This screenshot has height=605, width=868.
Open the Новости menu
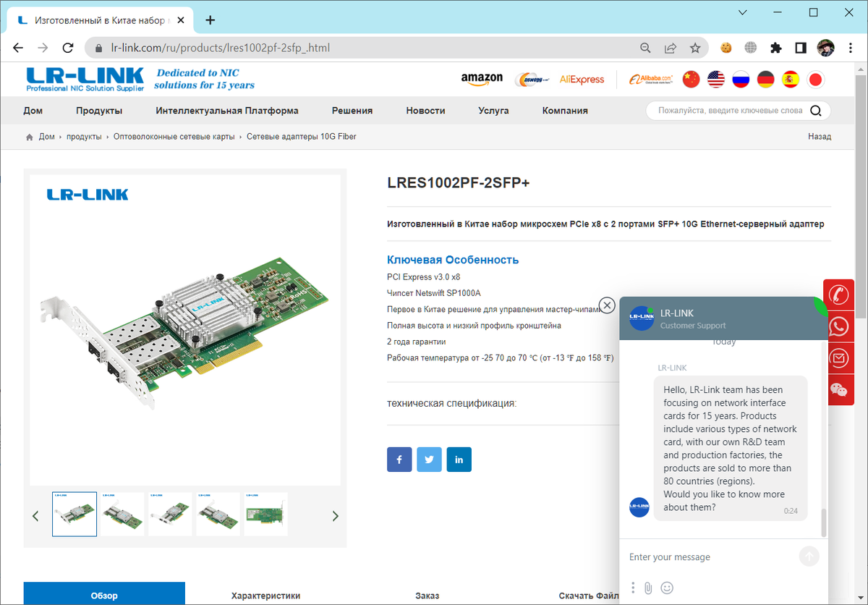[x=425, y=111]
